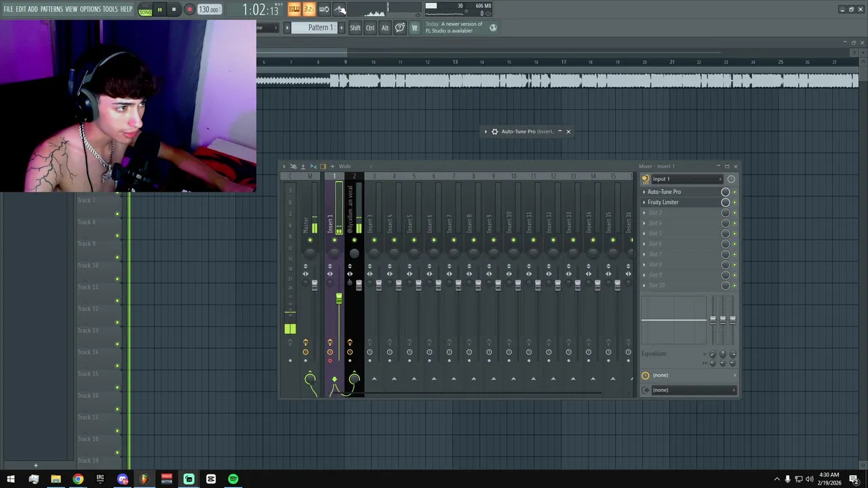The width and height of the screenshot is (868, 488).
Task: Click the record button
Action: 189,9
